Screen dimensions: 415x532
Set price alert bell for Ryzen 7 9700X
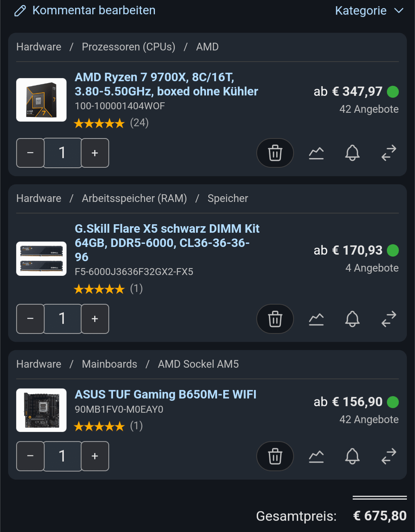pyautogui.click(x=352, y=153)
